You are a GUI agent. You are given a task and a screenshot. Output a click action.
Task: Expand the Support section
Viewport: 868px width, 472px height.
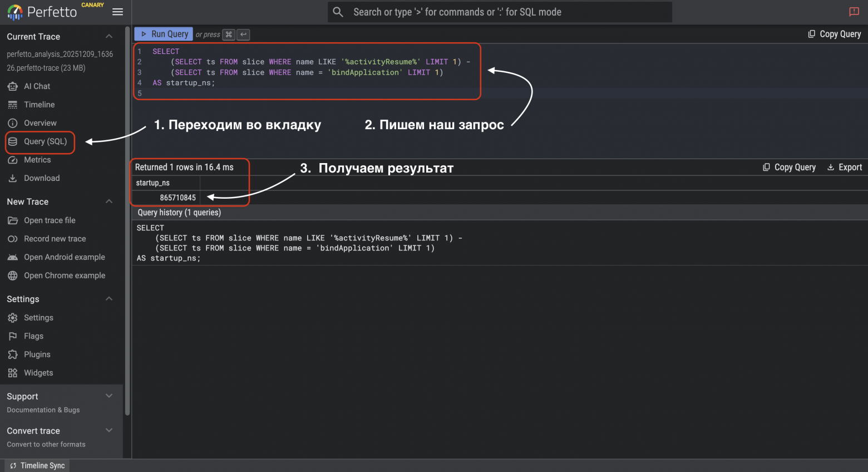tap(109, 396)
